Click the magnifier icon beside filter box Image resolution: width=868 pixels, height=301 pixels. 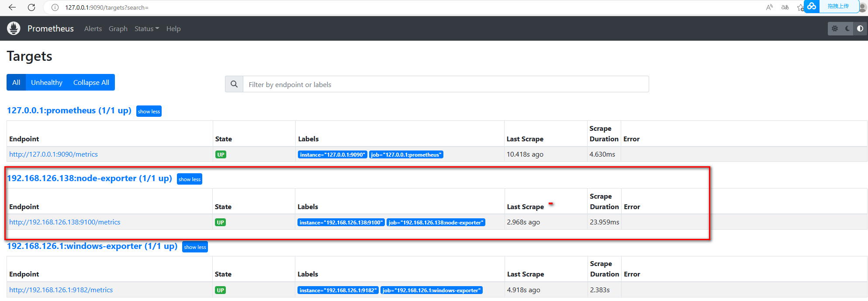point(234,84)
